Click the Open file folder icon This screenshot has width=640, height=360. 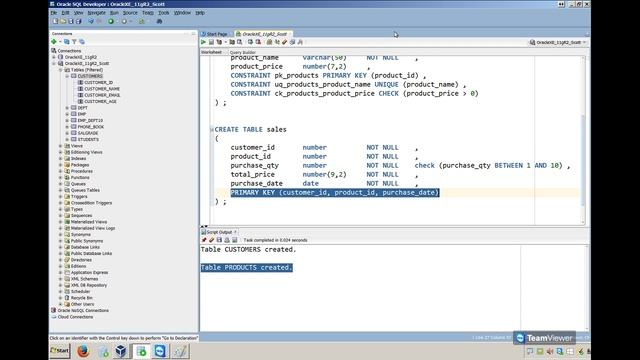pyautogui.click(x=63, y=21)
